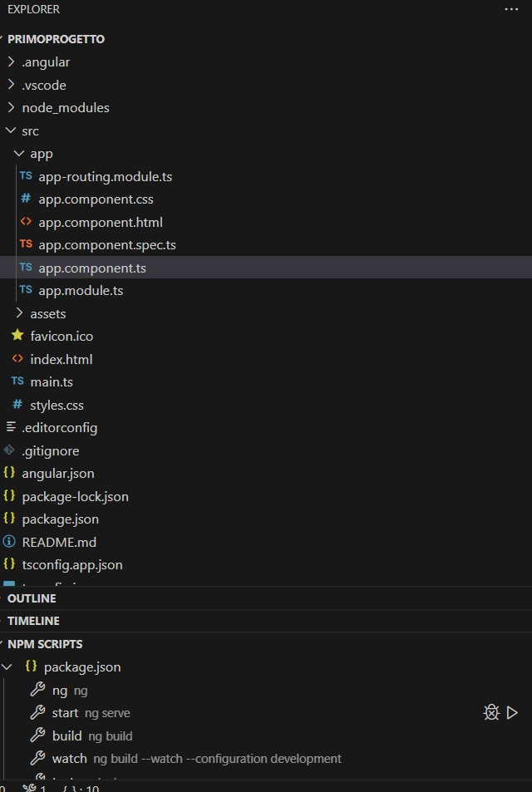The width and height of the screenshot is (532, 792).
Task: Select the build ng build script label
Action: pyautogui.click(x=92, y=736)
